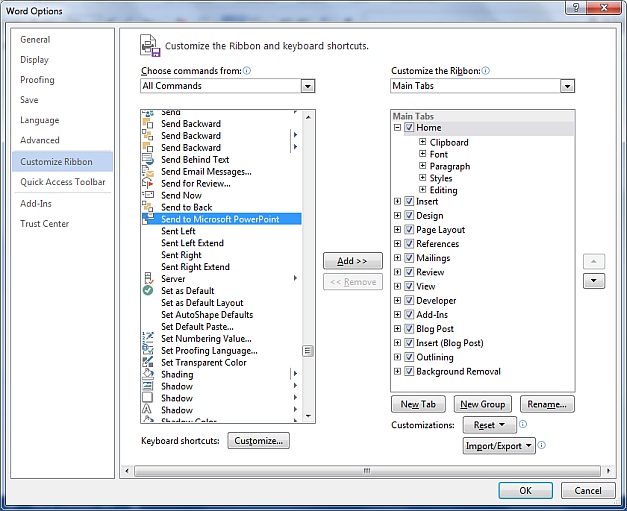Image resolution: width=627 pixels, height=511 pixels.
Task: Click the Help question mark in title bar
Action: pyautogui.click(x=576, y=7)
